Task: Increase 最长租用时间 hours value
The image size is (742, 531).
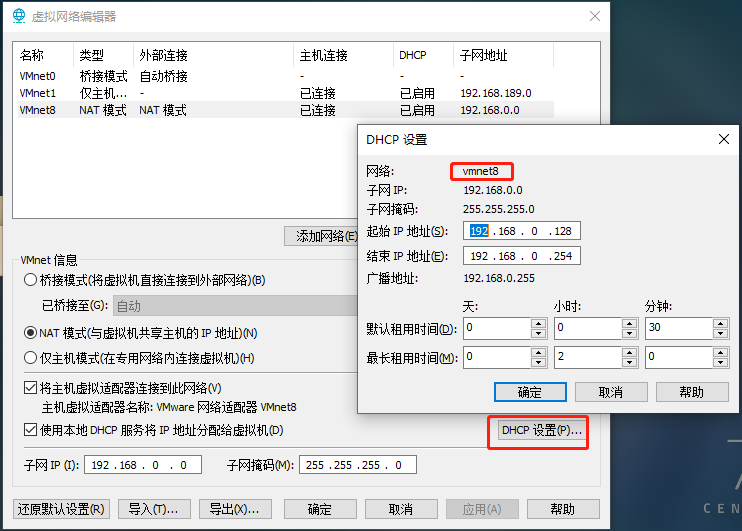Action: [x=629, y=353]
